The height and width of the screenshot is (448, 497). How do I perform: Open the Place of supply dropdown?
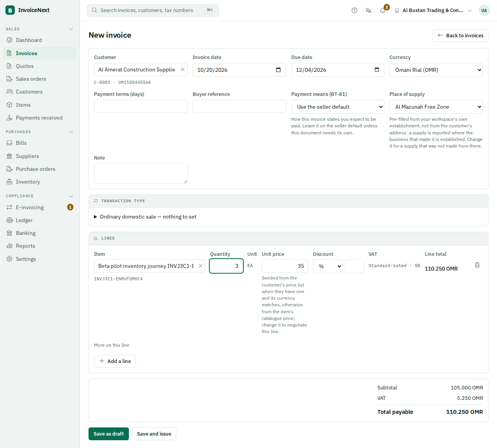(x=436, y=107)
